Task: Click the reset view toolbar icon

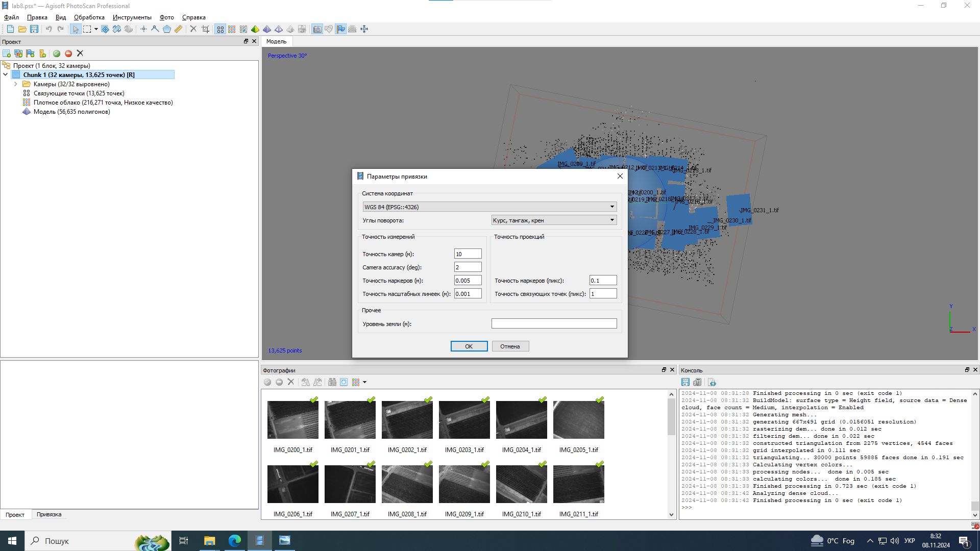Action: [364, 29]
